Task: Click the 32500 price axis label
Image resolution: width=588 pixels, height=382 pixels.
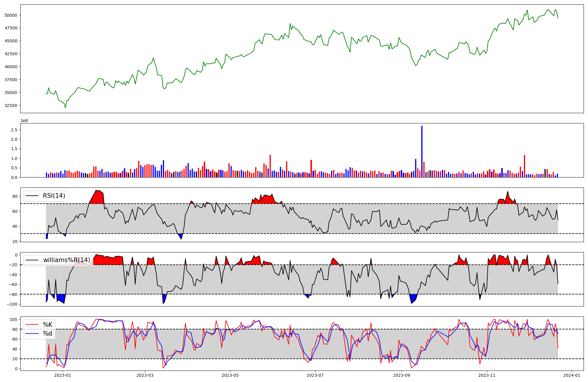Action: point(11,105)
